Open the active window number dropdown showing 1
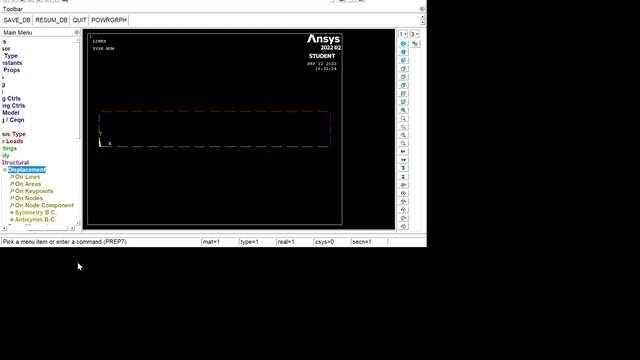The width and height of the screenshot is (640, 360). point(403,34)
